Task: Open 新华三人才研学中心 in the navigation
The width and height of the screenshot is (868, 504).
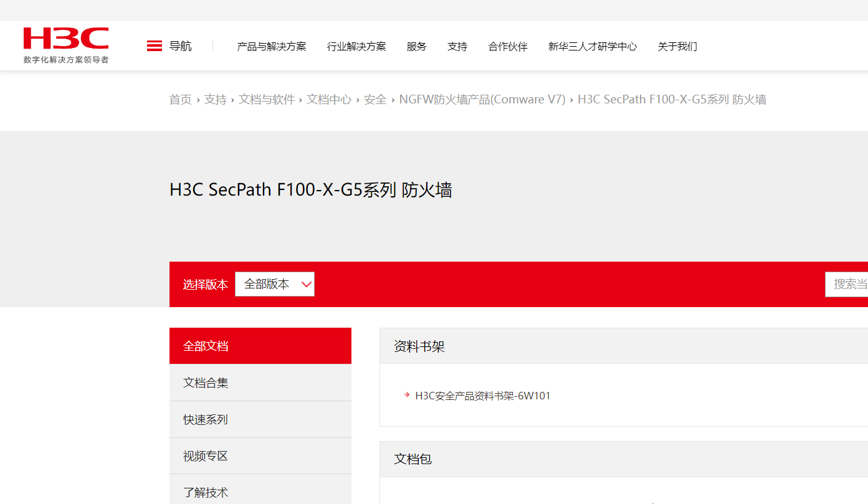Action: [593, 47]
